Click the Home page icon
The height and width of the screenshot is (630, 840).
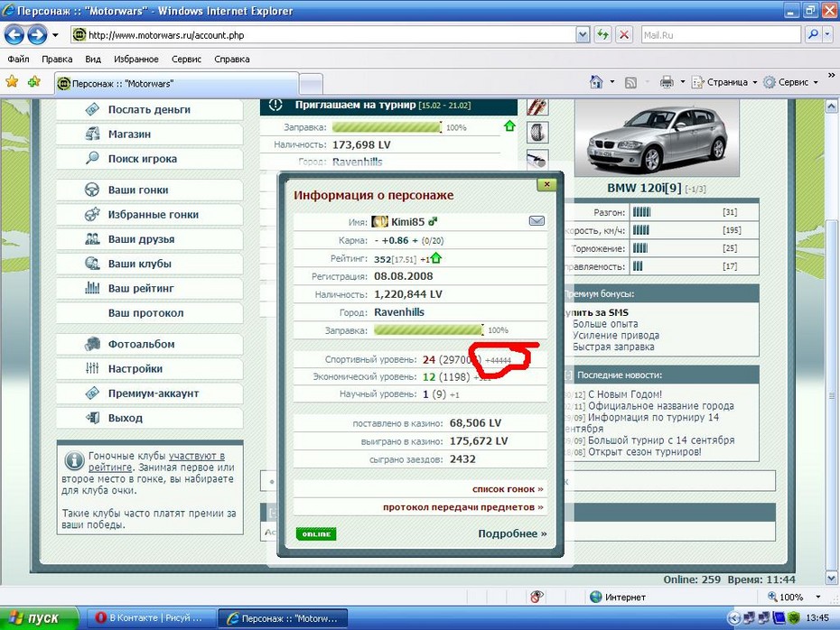click(596, 82)
